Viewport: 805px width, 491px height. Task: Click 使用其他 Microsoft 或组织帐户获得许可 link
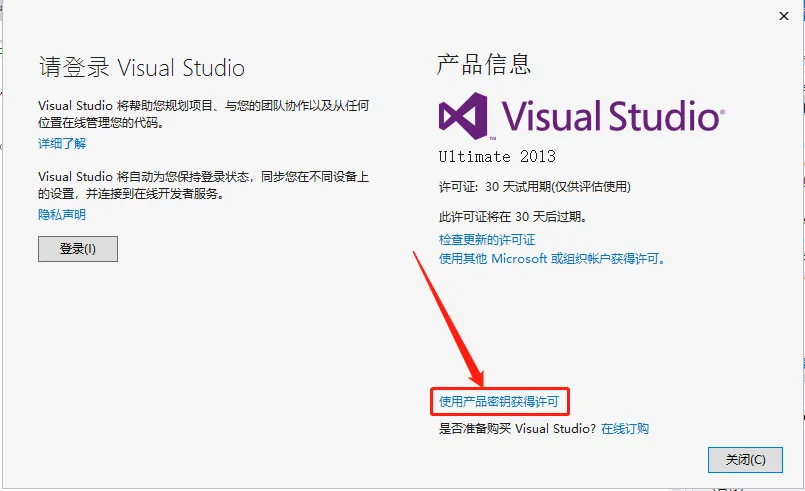[x=552, y=258]
